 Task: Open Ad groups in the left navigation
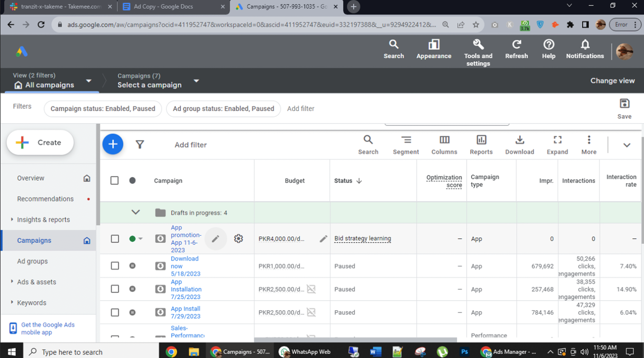[32, 261]
